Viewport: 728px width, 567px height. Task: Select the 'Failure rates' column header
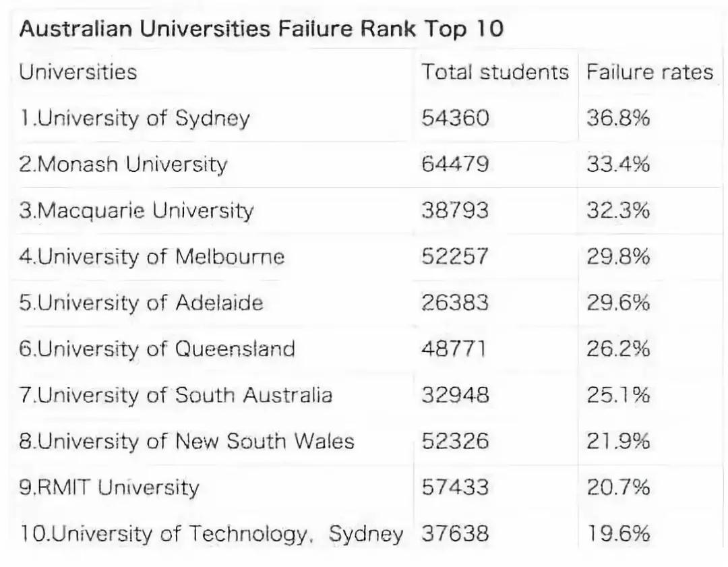click(x=649, y=72)
